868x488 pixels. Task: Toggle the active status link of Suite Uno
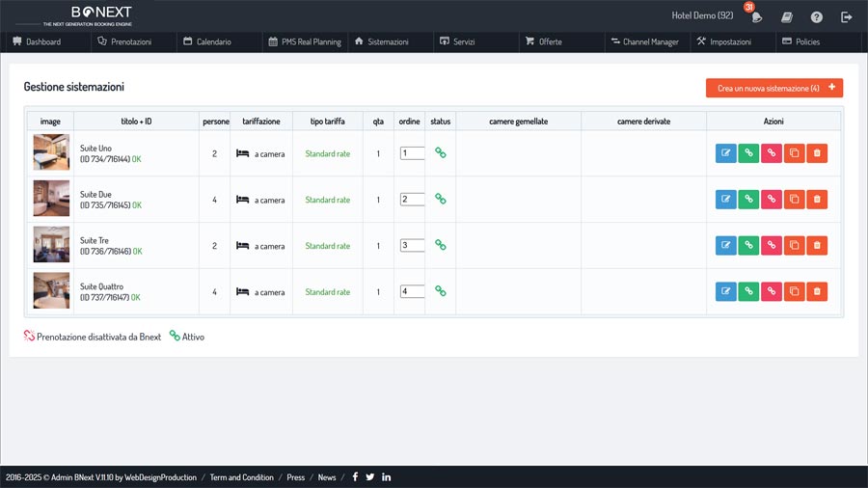point(440,152)
